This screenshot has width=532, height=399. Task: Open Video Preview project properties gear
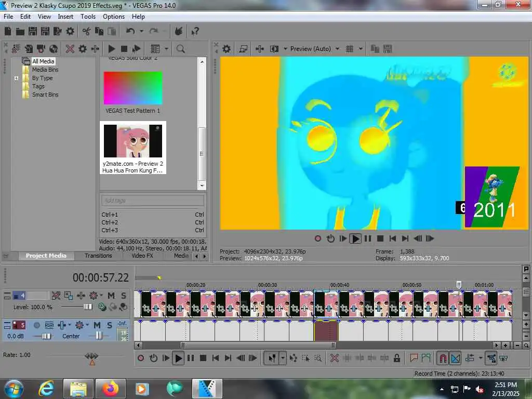227,49
